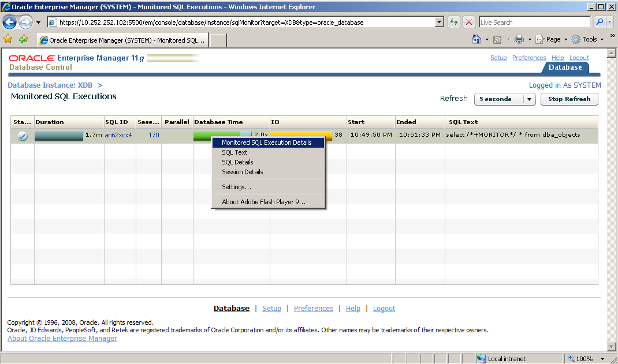Click the Live Search magnifier button

600,22
